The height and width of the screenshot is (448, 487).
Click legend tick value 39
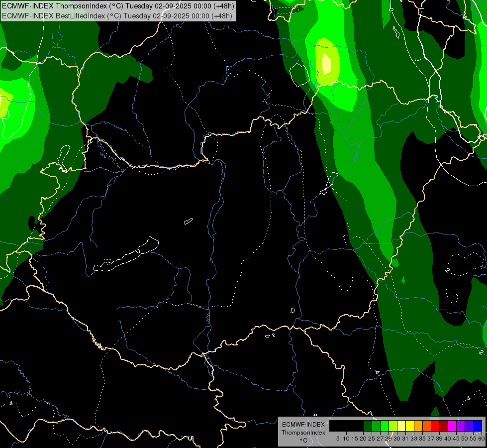(x=439, y=439)
